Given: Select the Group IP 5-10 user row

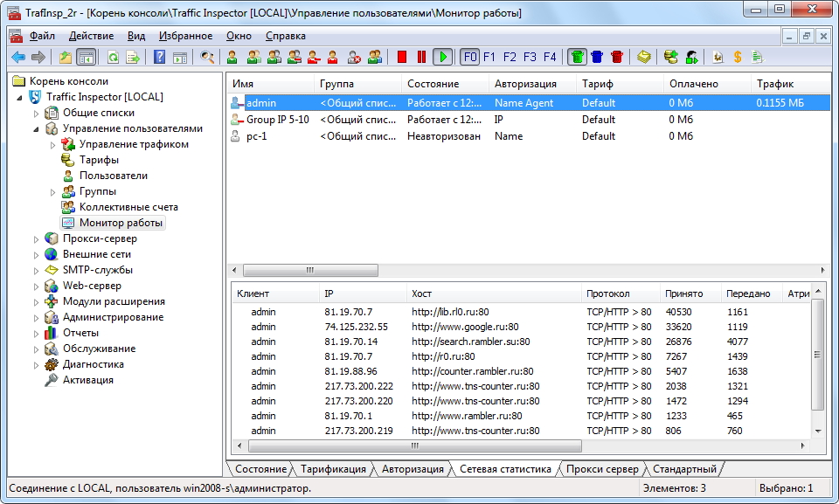Looking at the screenshot, I should 529,120.
